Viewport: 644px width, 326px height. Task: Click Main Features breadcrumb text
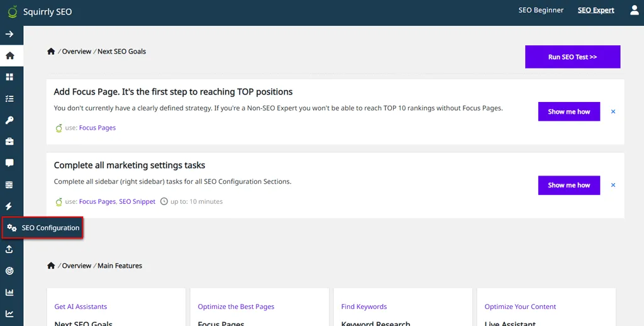(x=119, y=266)
